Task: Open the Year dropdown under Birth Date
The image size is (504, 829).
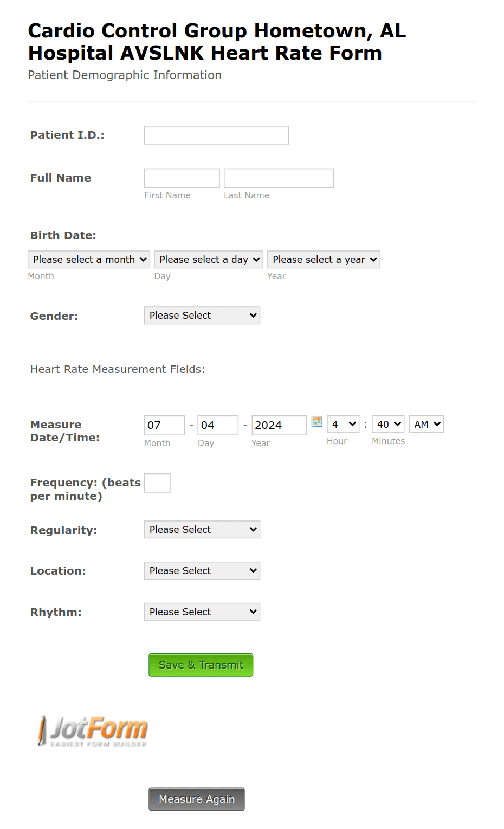Action: coord(324,259)
